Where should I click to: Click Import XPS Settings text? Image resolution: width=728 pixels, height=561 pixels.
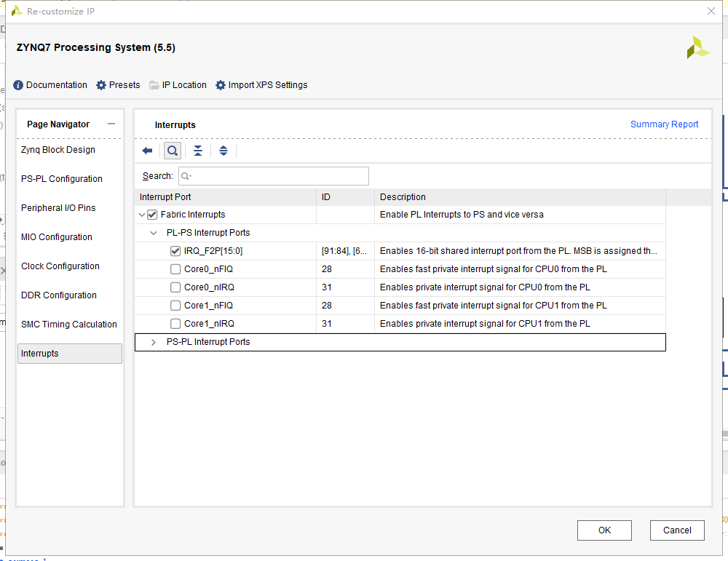(268, 85)
